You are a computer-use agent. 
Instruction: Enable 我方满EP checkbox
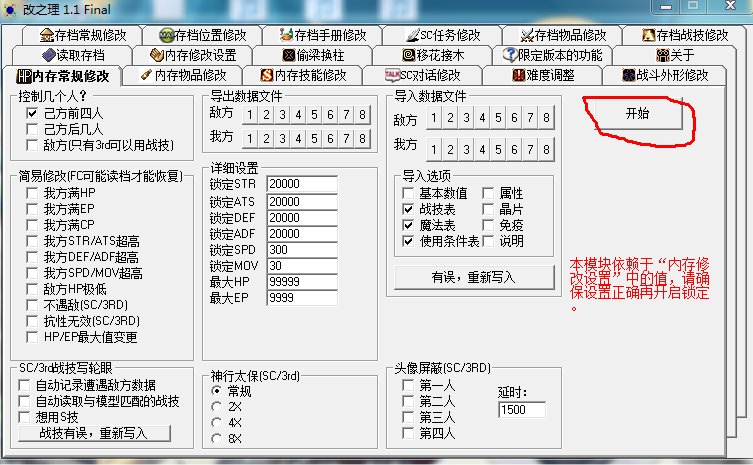click(x=32, y=209)
